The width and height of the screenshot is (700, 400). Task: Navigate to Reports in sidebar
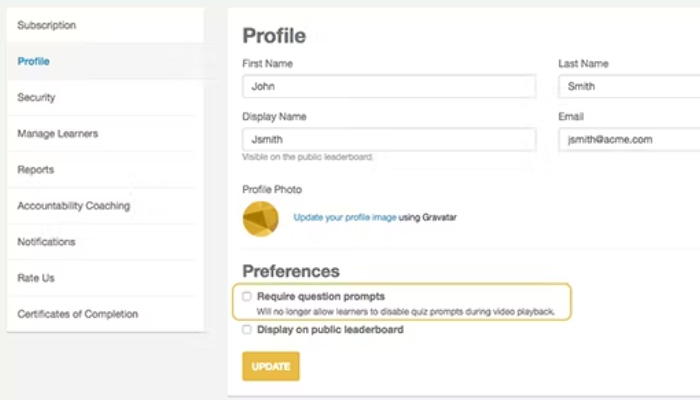click(x=36, y=170)
